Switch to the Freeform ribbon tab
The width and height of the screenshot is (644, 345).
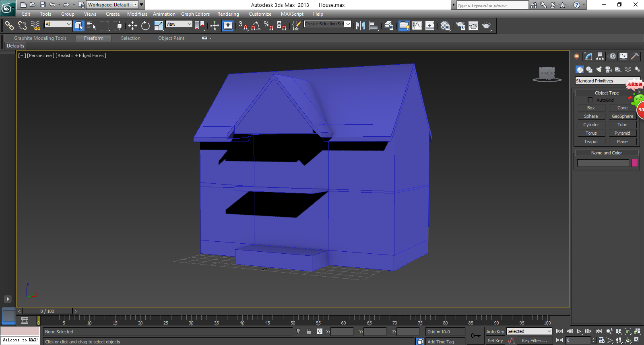[94, 38]
